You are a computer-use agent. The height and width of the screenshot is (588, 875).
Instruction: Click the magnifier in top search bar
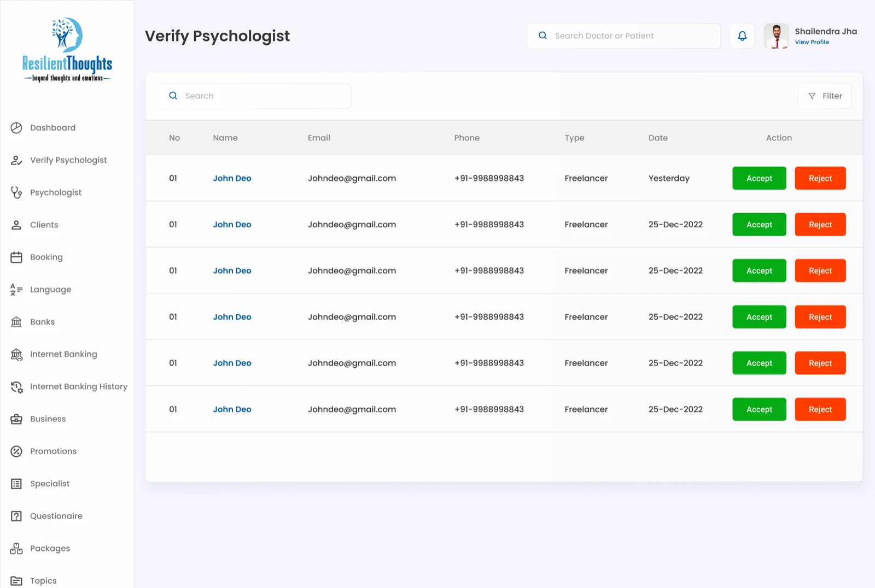click(x=542, y=36)
